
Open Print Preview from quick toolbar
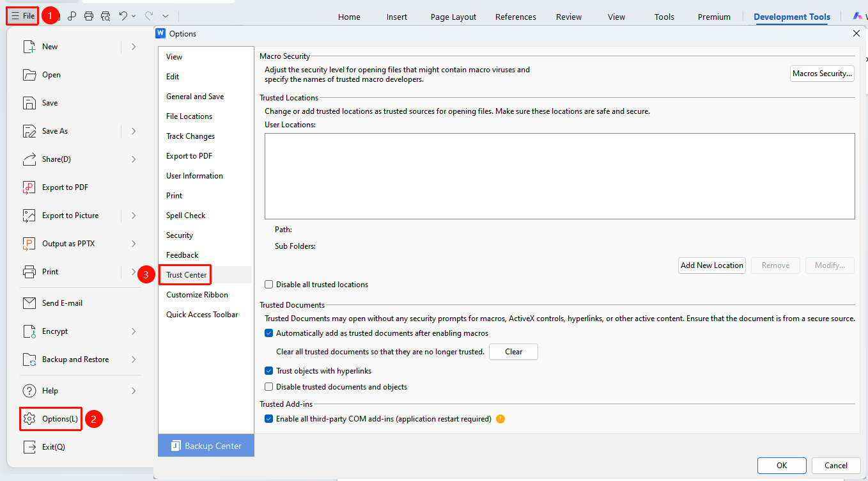(x=105, y=16)
